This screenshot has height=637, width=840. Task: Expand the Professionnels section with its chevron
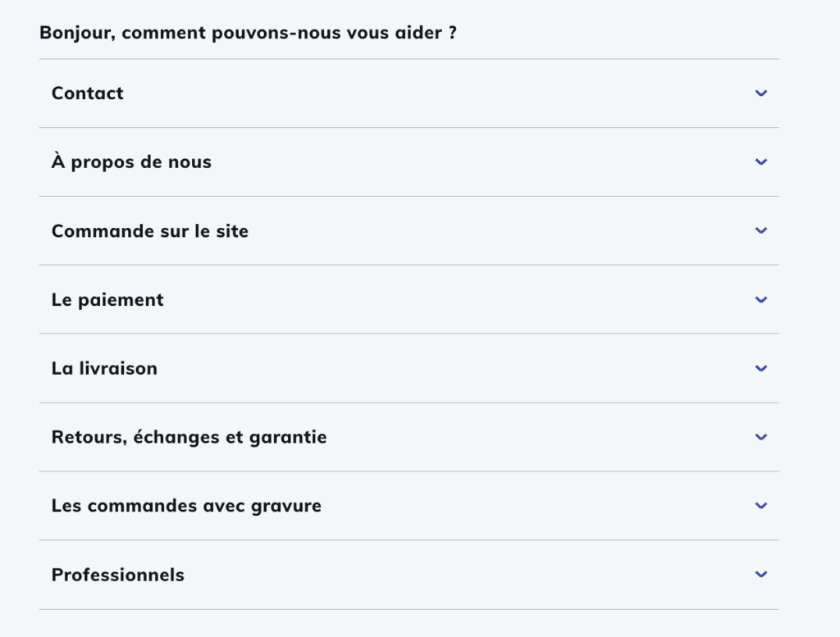click(x=760, y=575)
